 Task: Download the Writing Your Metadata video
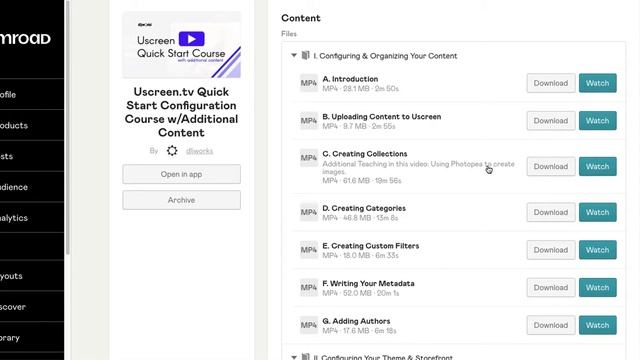click(x=551, y=288)
